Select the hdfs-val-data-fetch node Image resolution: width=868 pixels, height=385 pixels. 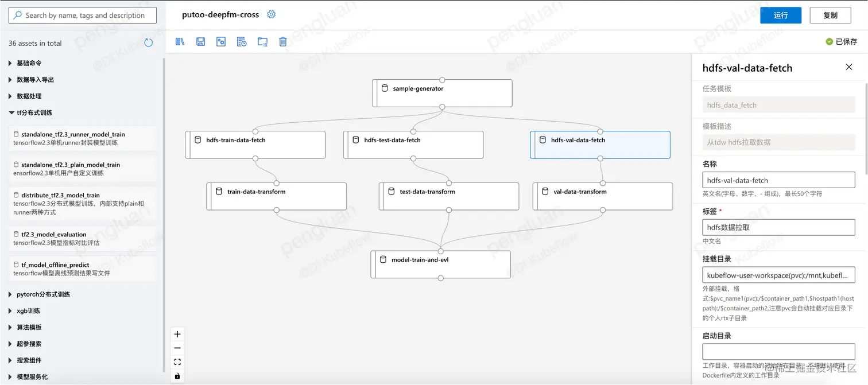tap(600, 145)
